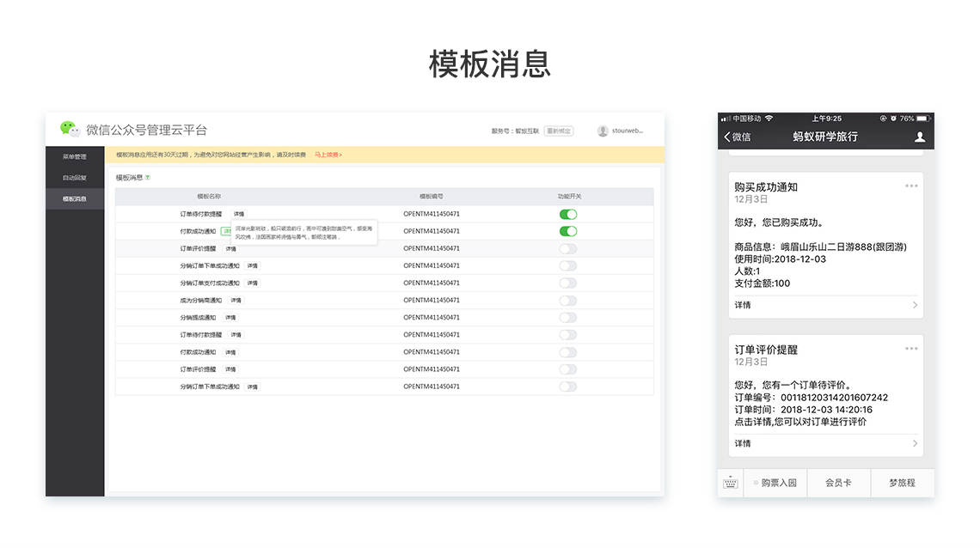Enable the 成为分销商通知 switch
This screenshot has width=980, height=548.
[568, 301]
